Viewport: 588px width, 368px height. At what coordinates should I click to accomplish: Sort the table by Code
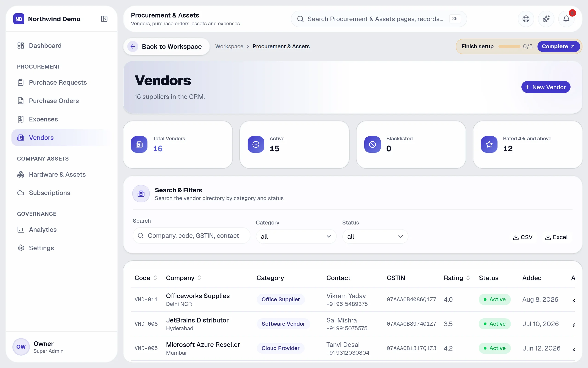click(x=146, y=278)
